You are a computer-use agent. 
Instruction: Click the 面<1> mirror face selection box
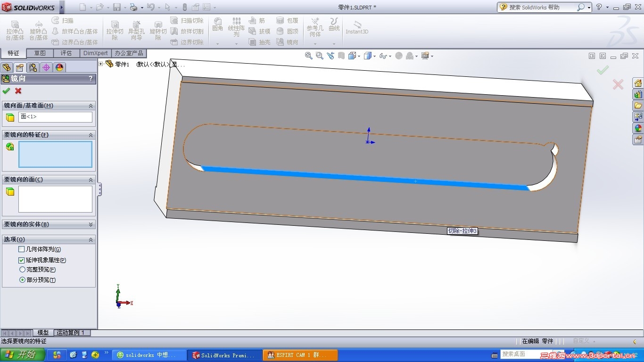point(56,117)
